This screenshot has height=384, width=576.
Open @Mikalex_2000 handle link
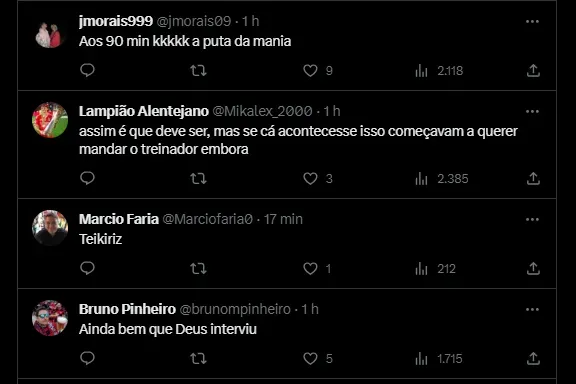coord(262,111)
